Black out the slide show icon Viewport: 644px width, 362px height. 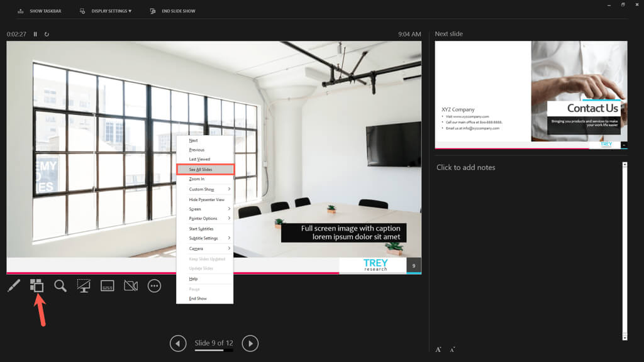pyautogui.click(x=84, y=286)
